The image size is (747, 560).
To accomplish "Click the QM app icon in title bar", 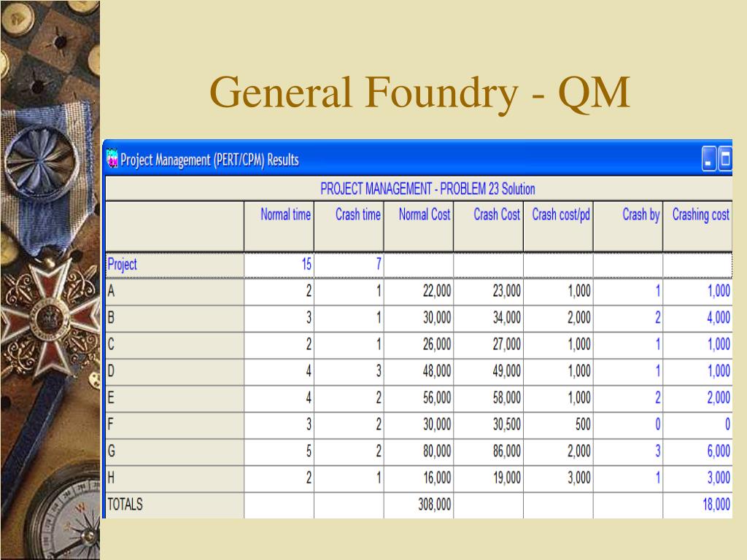I will coord(112,158).
